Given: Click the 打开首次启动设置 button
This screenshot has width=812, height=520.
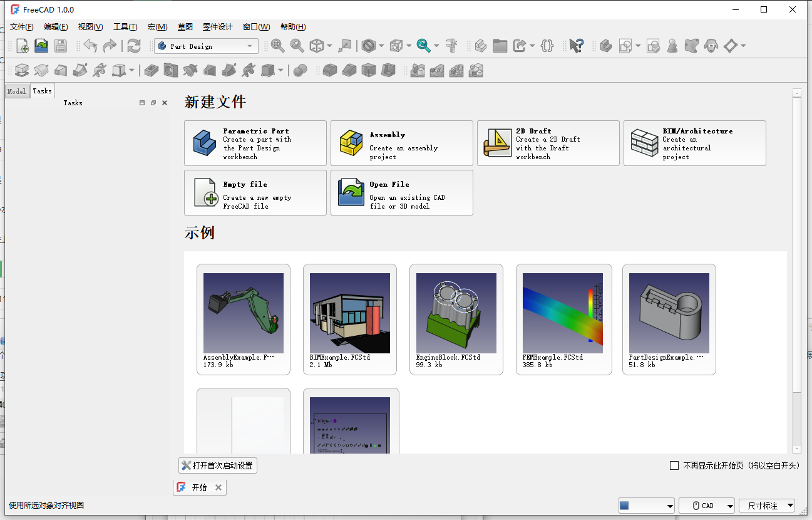Looking at the screenshot, I should click(218, 465).
